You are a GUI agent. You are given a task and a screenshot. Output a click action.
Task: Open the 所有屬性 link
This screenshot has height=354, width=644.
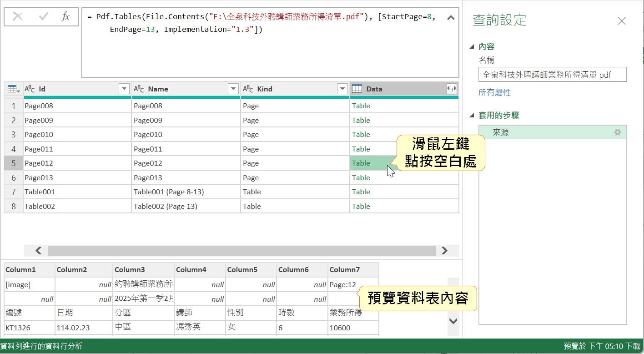[x=494, y=93]
